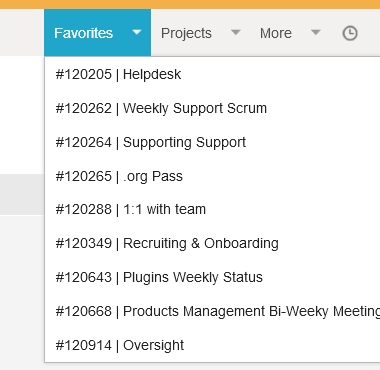Viewport: 380px width, 370px height.
Task: Open Products Management Bi-Weekly Meeting item
Action: [x=212, y=311]
